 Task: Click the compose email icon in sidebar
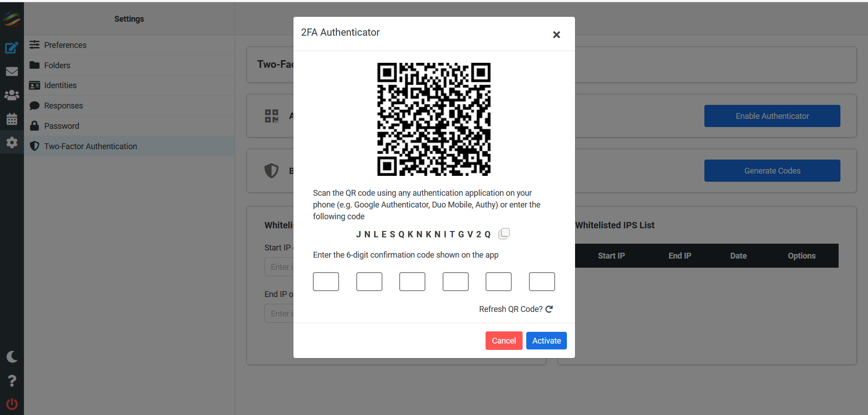[12, 47]
